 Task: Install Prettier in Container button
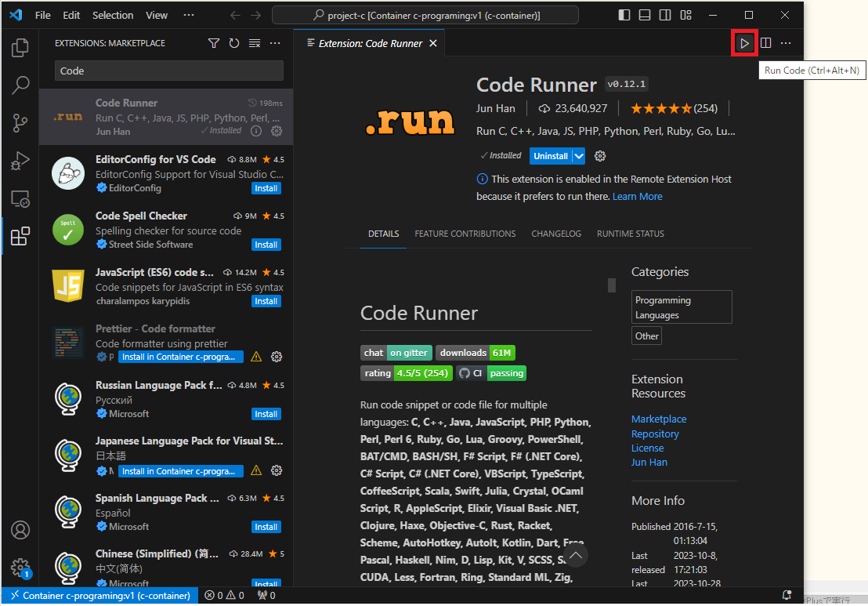[x=179, y=357]
